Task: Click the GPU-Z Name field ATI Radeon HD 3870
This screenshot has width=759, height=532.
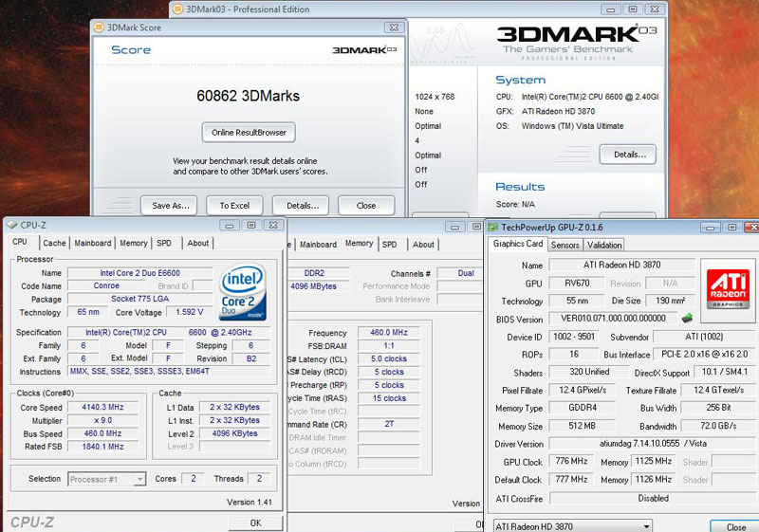Action: tap(621, 265)
